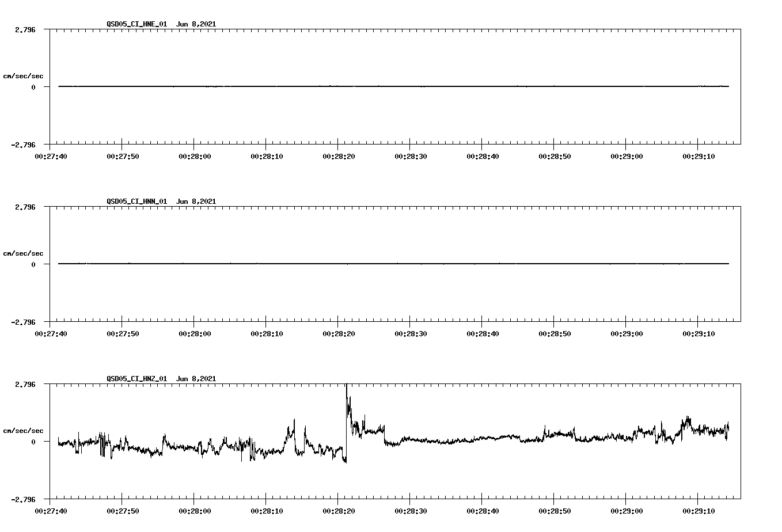Click the 00:27:40 time label under HNE plot

(x=51, y=156)
